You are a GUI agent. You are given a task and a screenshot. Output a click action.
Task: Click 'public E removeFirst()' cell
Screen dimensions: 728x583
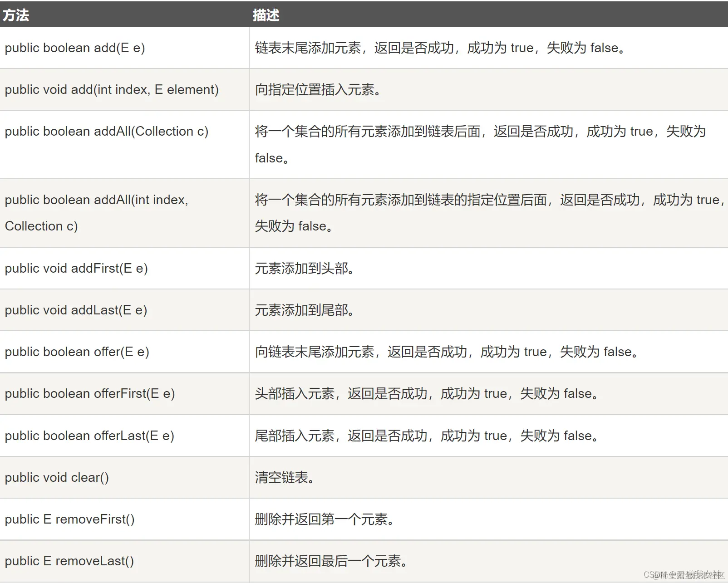69,519
